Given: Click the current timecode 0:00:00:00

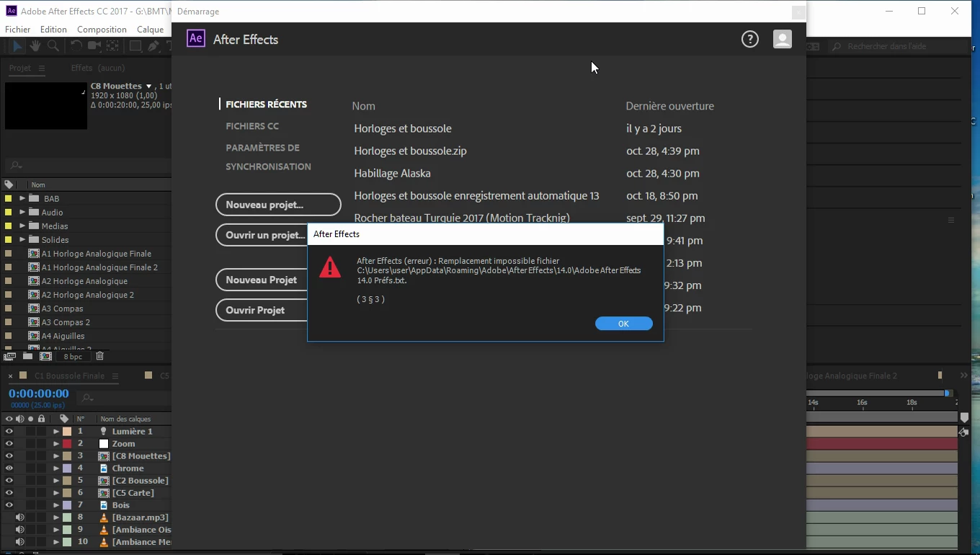Looking at the screenshot, I should coord(39,394).
